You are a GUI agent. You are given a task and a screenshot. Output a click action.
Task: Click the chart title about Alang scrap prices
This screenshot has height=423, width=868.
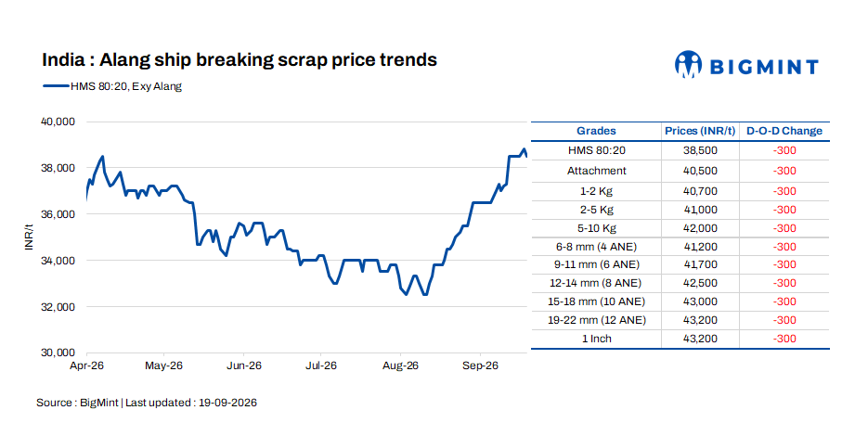240,59
